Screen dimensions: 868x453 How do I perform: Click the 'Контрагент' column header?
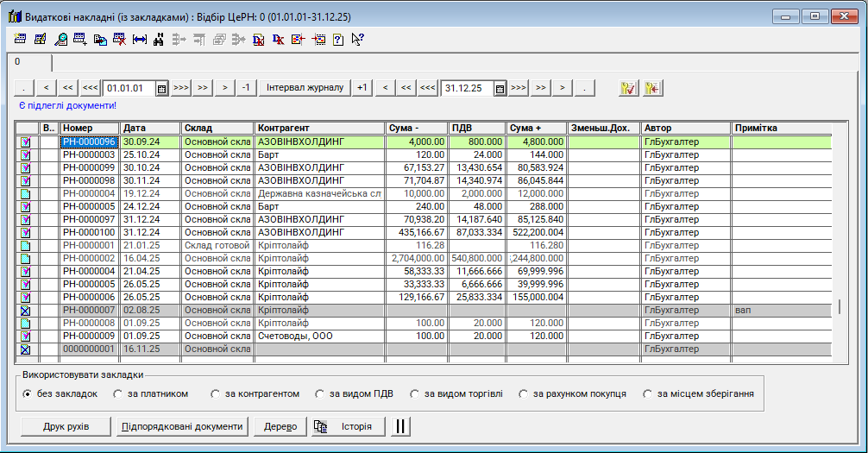[319, 129]
